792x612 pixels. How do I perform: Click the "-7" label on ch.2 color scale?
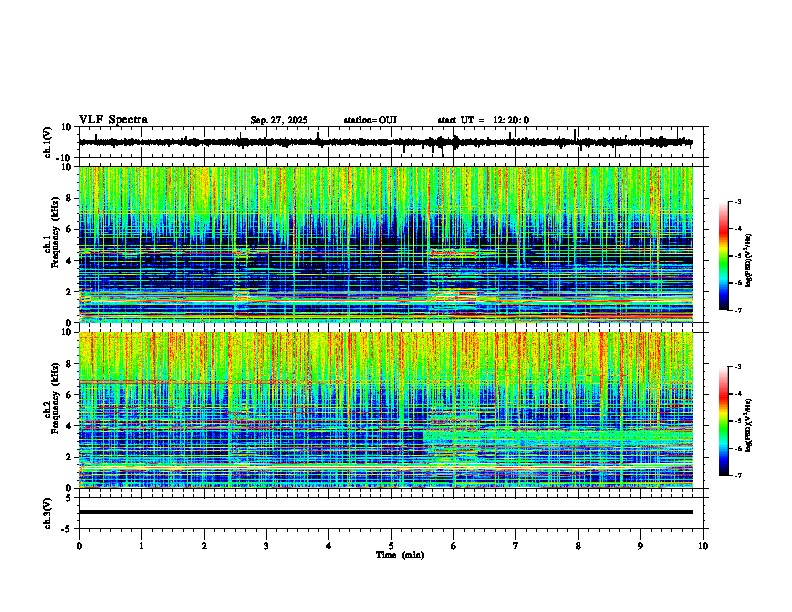[737, 475]
